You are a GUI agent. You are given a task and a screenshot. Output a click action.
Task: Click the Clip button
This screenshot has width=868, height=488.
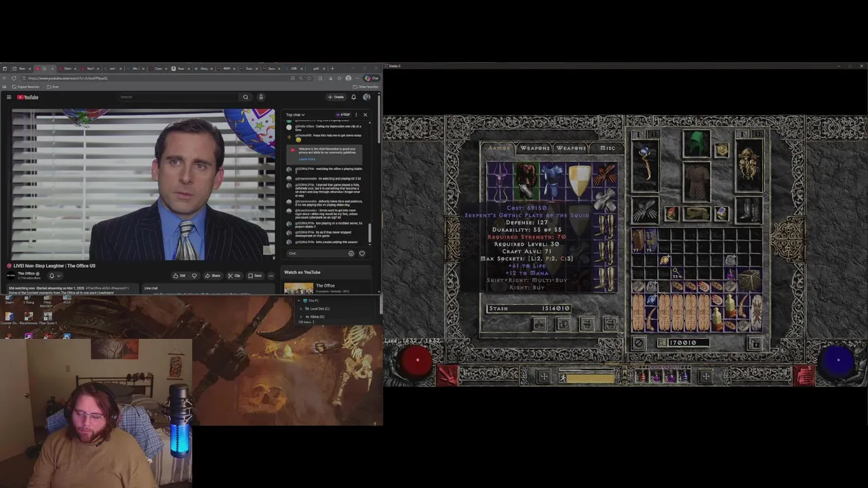point(235,276)
